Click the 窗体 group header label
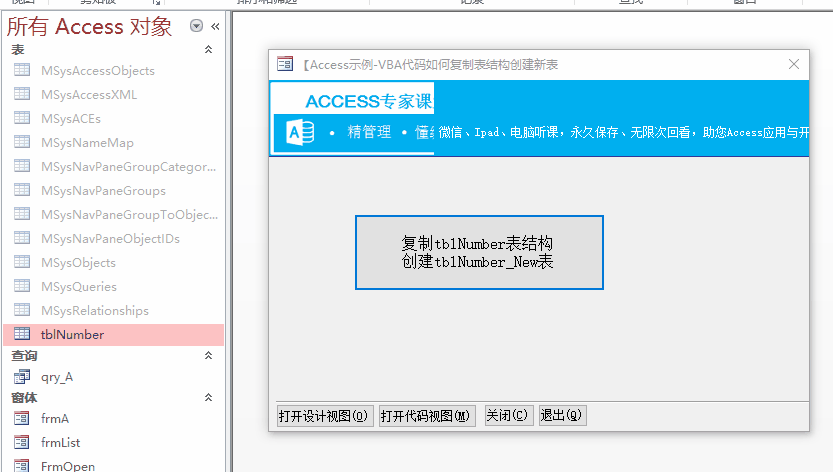The image size is (833, 472). click(24, 398)
